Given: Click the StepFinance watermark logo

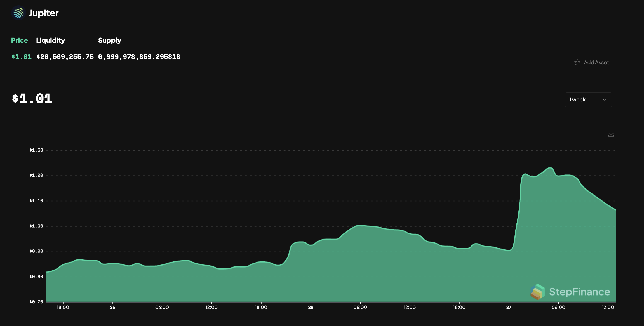Looking at the screenshot, I should point(537,292).
